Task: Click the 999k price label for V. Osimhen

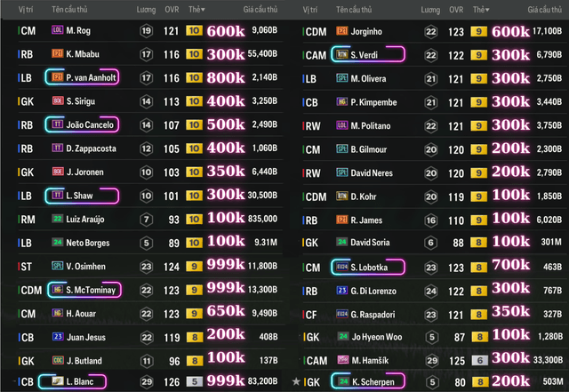Action: point(226,265)
